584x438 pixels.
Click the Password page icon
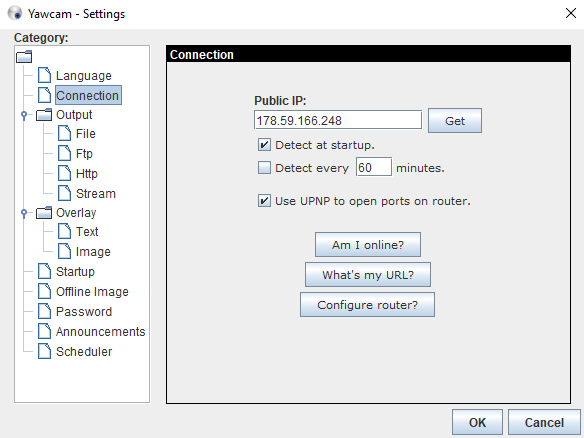(44, 311)
